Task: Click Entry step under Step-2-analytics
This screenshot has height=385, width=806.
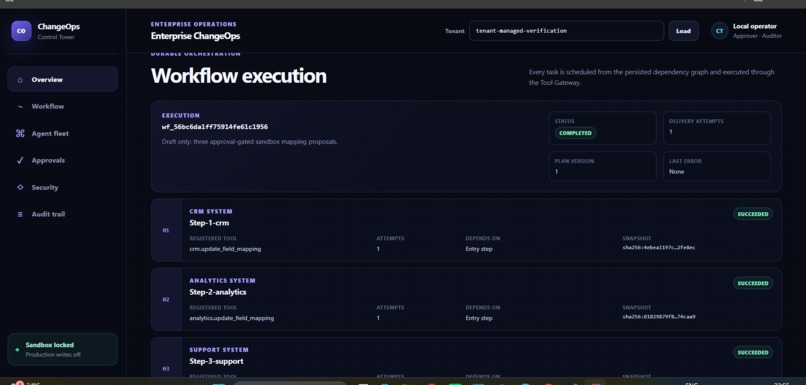Action: coord(479,318)
